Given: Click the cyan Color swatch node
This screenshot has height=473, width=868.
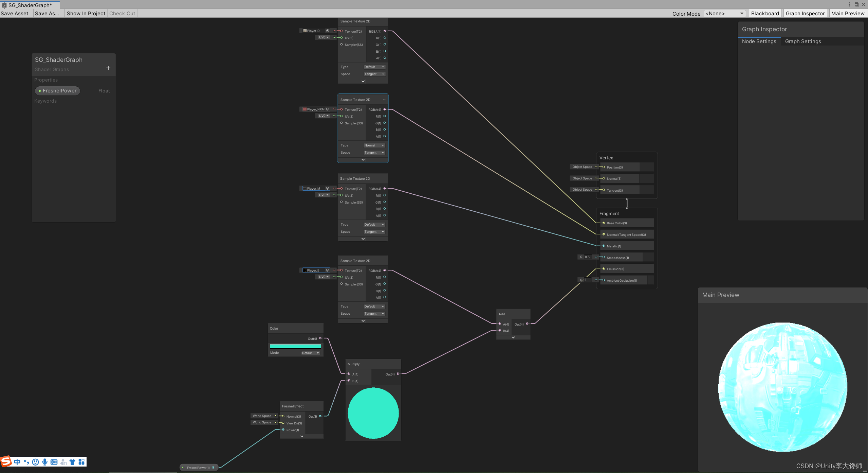Looking at the screenshot, I should [x=295, y=346].
